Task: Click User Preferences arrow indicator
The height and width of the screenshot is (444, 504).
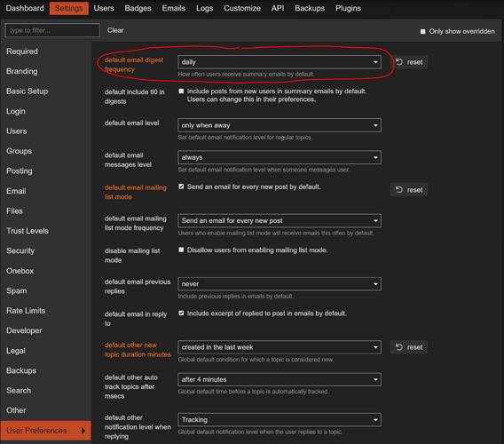Action: point(83,431)
